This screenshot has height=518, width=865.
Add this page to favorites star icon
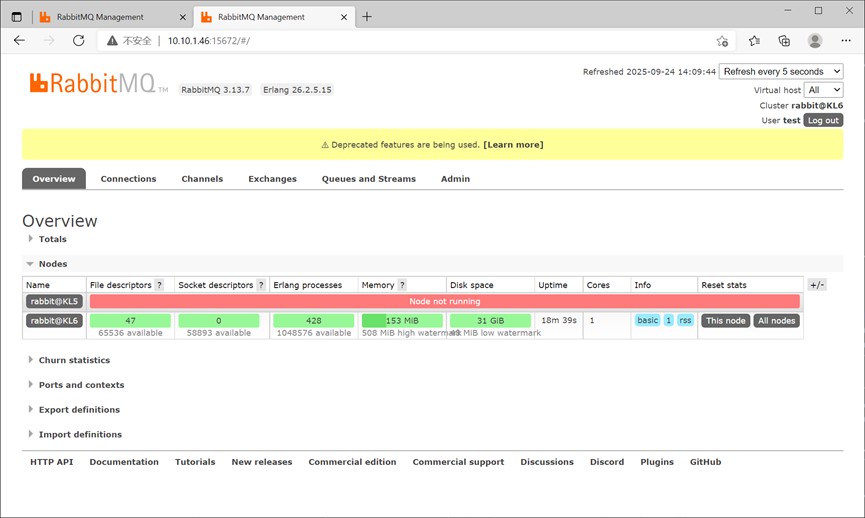[x=722, y=41]
